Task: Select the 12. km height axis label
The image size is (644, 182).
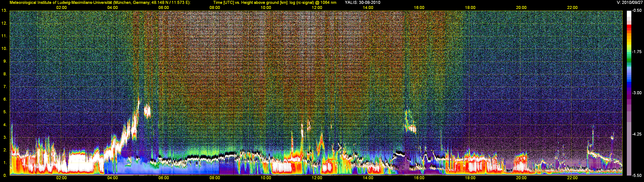Action: point(4,23)
